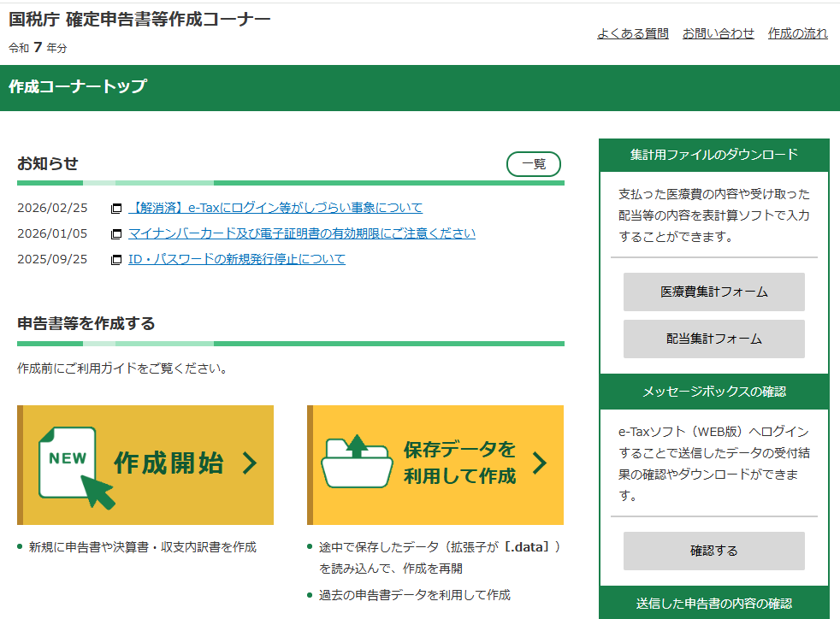Click the 配当集計フォーム button
This screenshot has height=619, width=840.
[x=715, y=339]
